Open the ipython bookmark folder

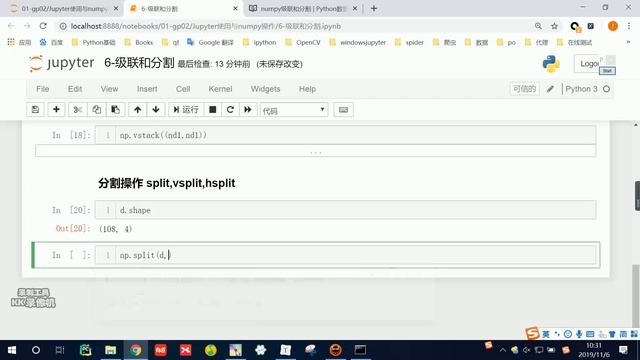[x=259, y=42]
